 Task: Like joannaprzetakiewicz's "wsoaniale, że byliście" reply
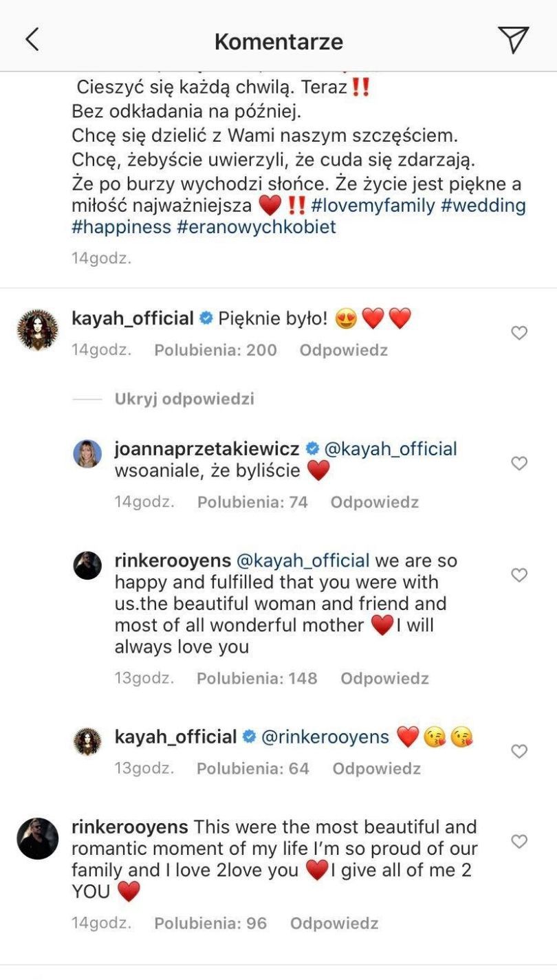[x=519, y=464]
